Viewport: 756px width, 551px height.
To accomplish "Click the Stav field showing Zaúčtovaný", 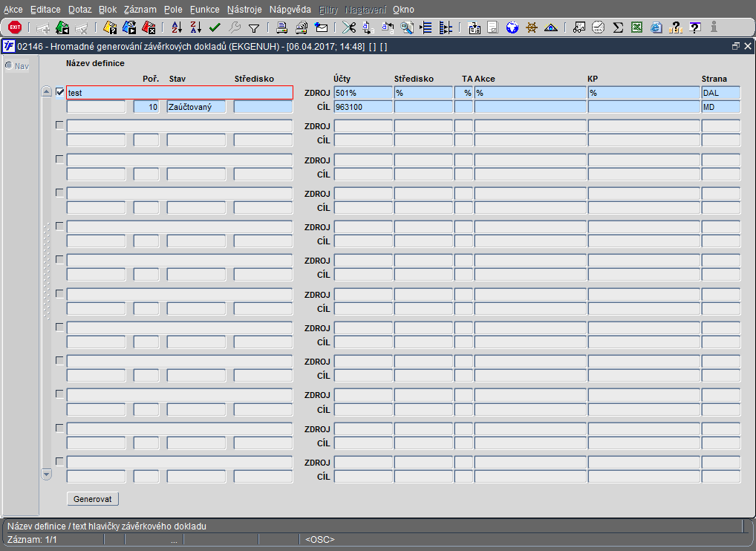I will click(196, 107).
